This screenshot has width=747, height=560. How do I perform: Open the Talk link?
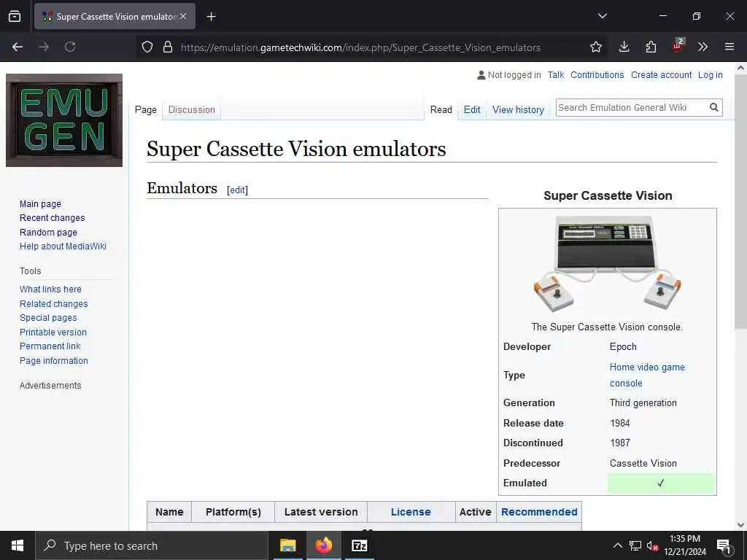point(555,75)
